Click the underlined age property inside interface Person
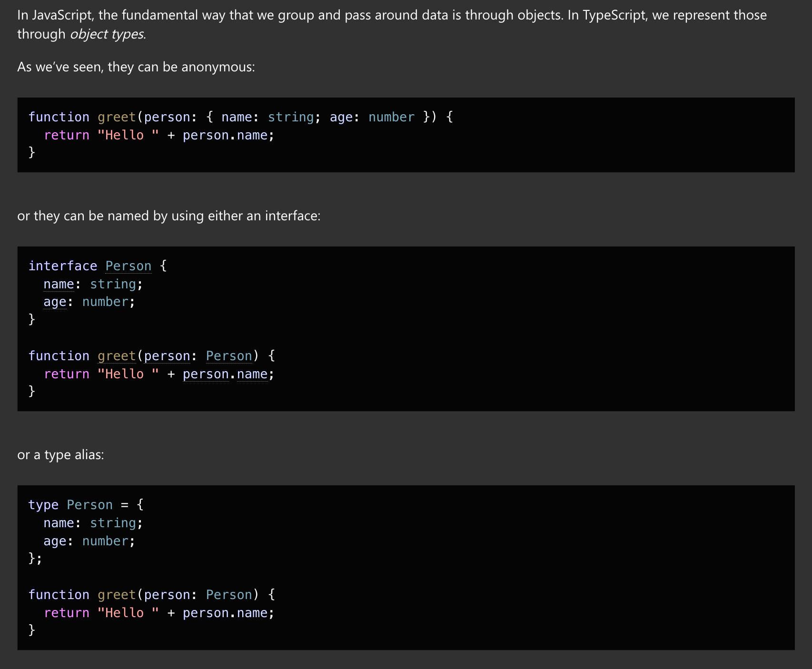 [55, 302]
